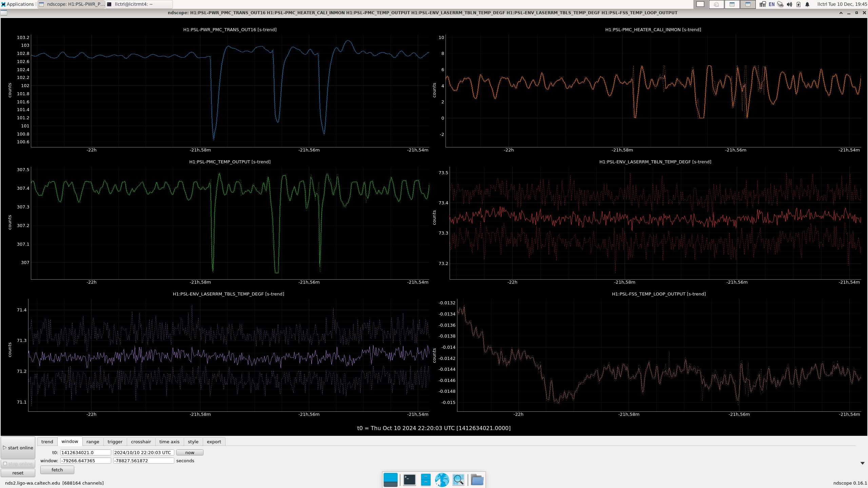Click the start online button
Screen dimensions: 868x488
pyautogui.click(x=18, y=448)
